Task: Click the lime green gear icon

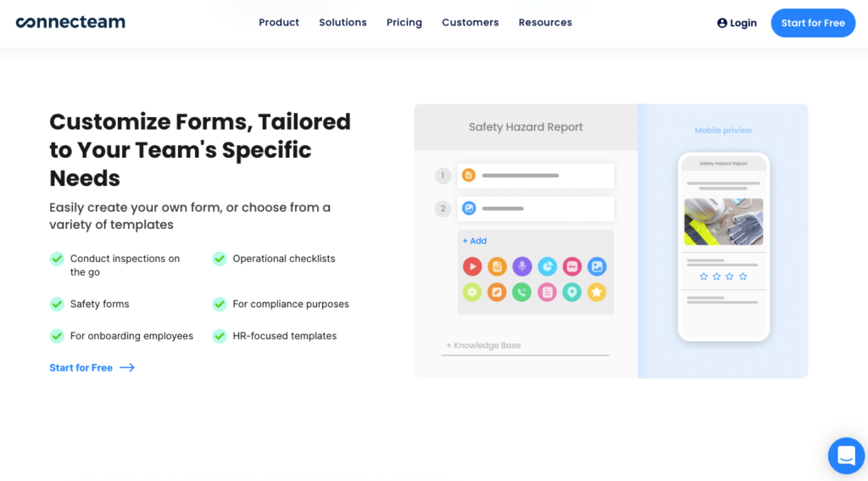Action: pos(472,292)
